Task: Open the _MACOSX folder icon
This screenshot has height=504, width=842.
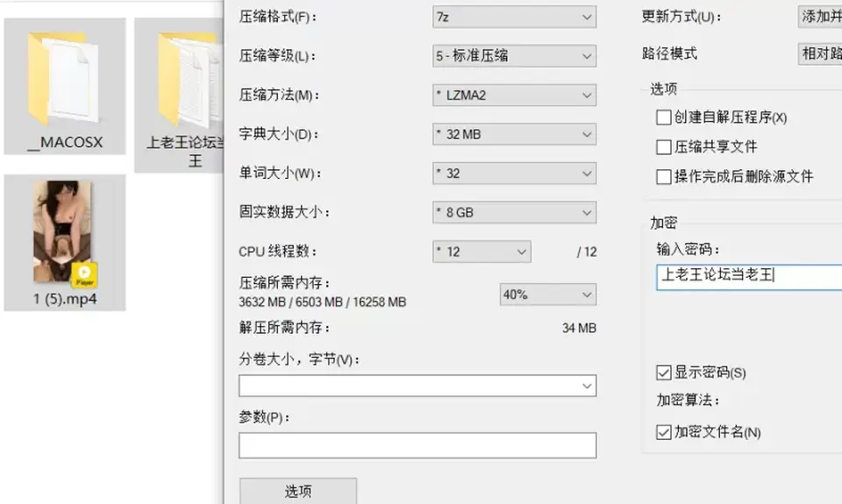Action: click(x=64, y=78)
